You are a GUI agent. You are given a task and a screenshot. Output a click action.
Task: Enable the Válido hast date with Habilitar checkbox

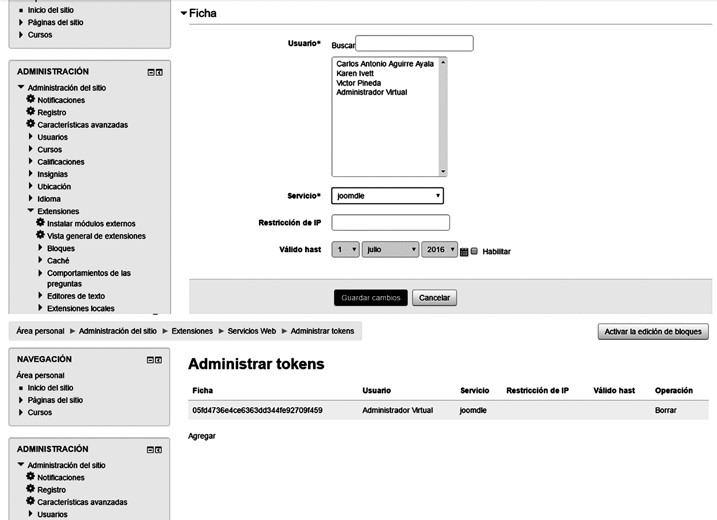pyautogui.click(x=474, y=251)
